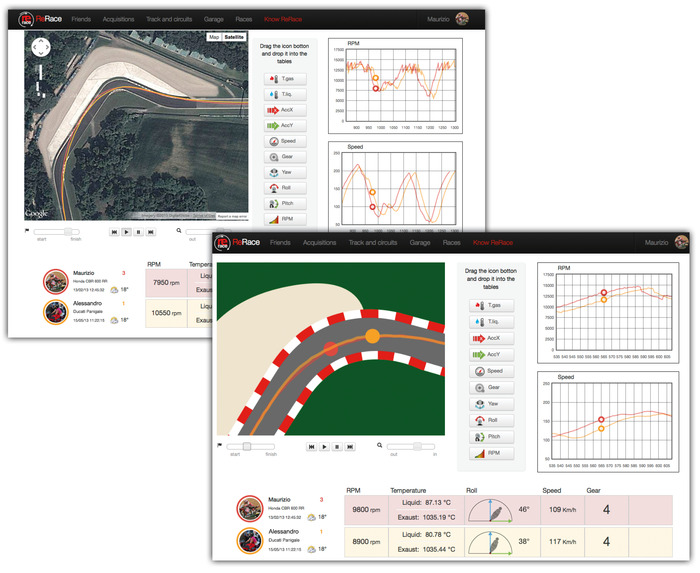This screenshot has height=573, width=700.
Task: Click T.gas button in front window
Action: (491, 306)
